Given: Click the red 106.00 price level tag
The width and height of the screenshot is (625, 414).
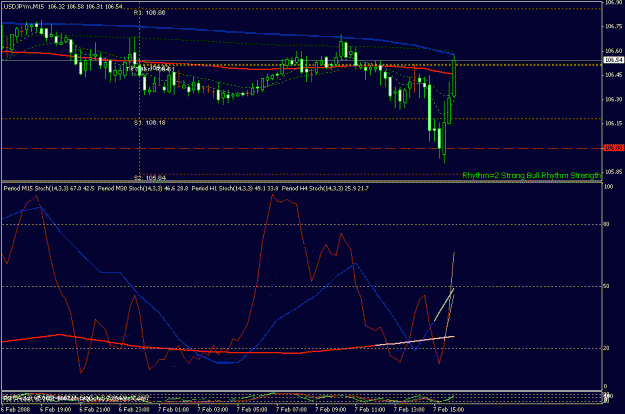Looking at the screenshot, I should (613, 148).
